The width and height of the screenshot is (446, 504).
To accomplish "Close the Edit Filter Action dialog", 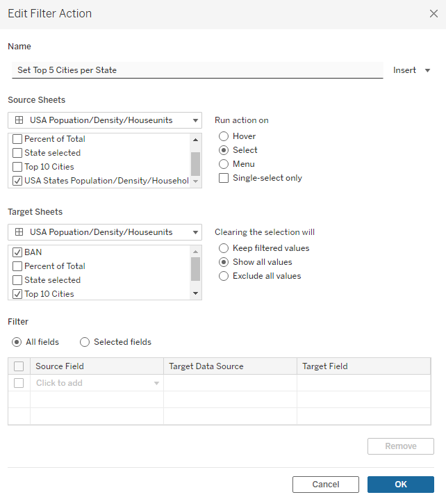I will coord(433,13).
